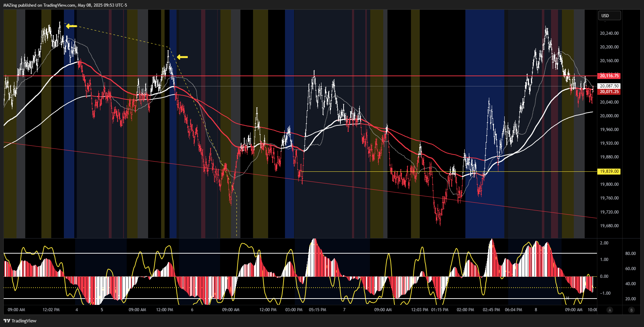Click the red 20,116.75 price label

point(609,76)
